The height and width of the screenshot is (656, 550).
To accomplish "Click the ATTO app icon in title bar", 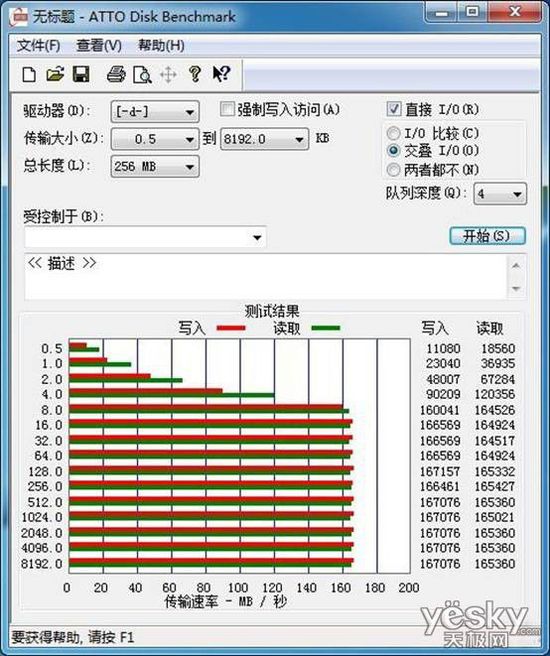I will click(20, 17).
